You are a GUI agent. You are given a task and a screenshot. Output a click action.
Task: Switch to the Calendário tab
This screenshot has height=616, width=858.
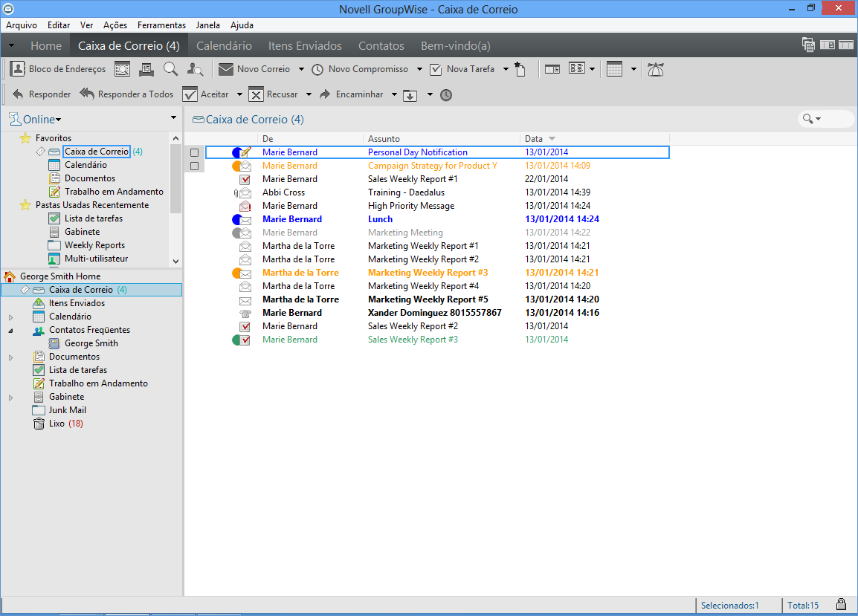pyautogui.click(x=224, y=46)
